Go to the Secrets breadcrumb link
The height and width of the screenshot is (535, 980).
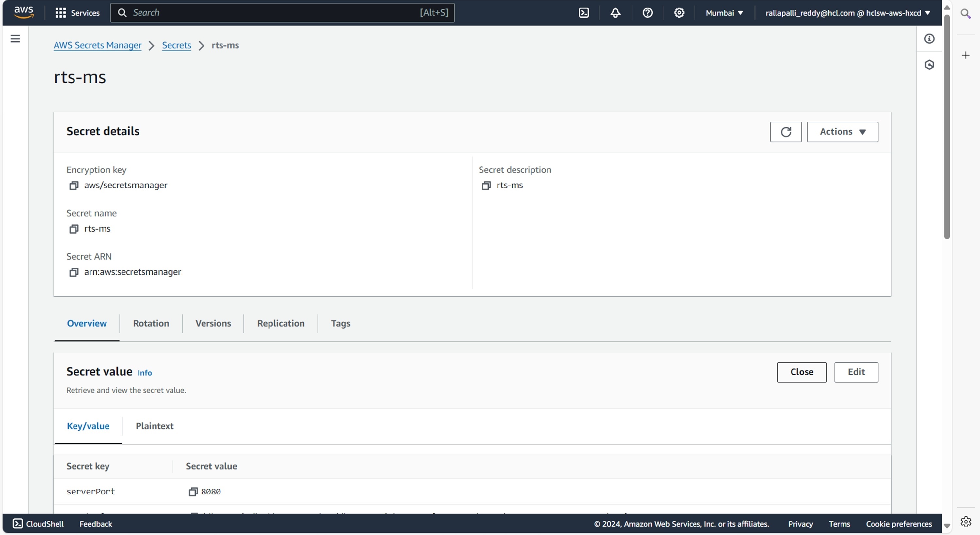pyautogui.click(x=176, y=45)
